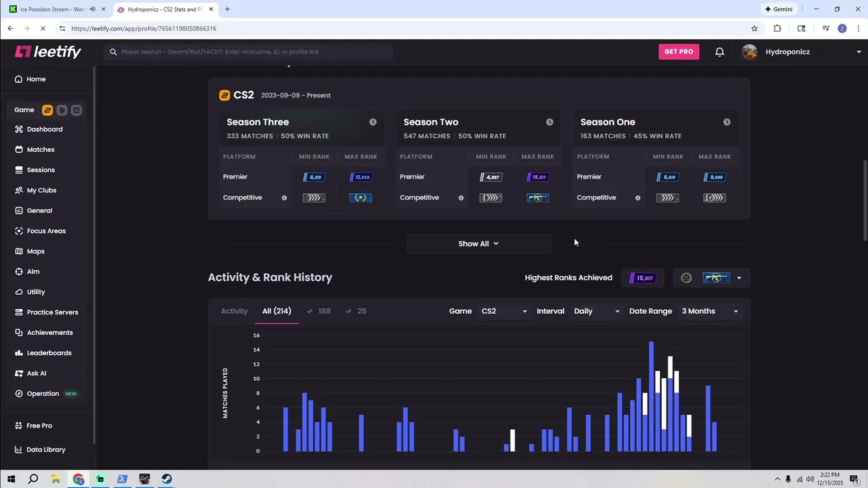Open browser extensions puzzle icon
868x488 pixels.
tap(777, 28)
